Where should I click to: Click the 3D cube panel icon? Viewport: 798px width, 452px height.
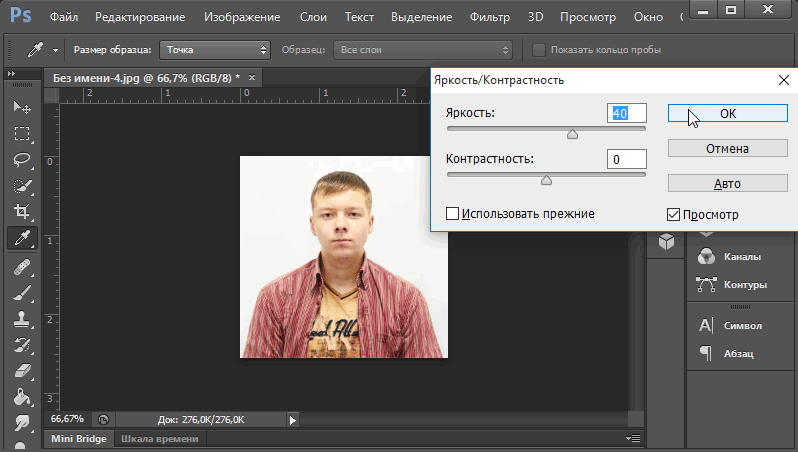pos(666,241)
